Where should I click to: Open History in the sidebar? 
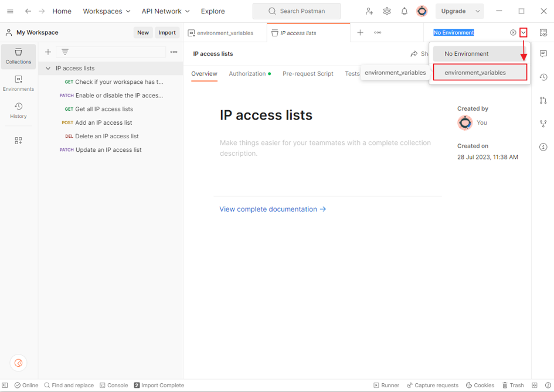[18, 111]
